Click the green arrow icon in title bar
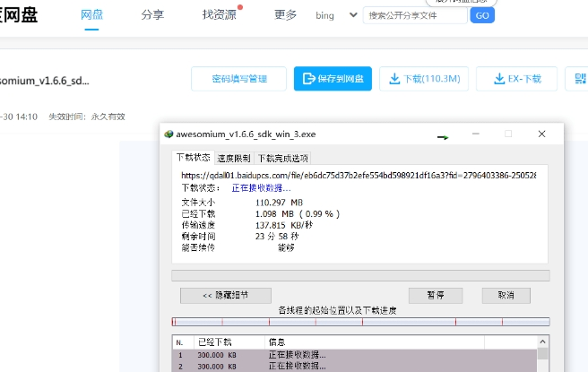Image resolution: width=588 pixels, height=372 pixels. coord(442,137)
